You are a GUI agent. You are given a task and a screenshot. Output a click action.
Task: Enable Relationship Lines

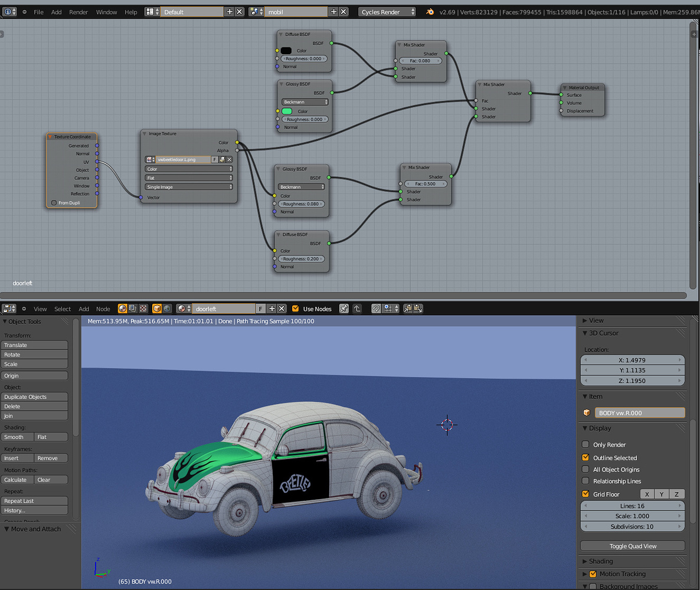585,481
